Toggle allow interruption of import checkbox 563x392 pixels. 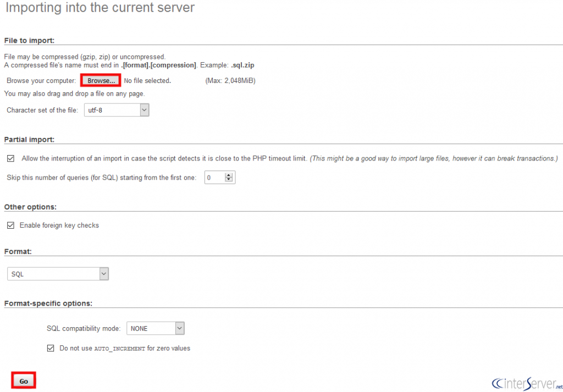point(11,158)
